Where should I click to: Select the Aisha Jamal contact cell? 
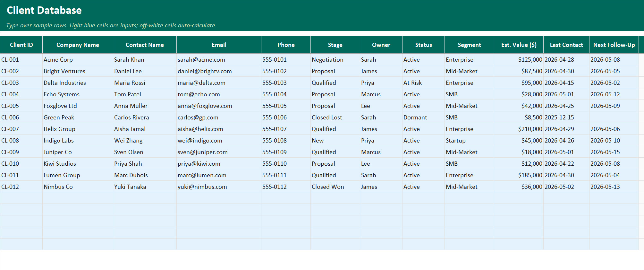(x=145, y=129)
